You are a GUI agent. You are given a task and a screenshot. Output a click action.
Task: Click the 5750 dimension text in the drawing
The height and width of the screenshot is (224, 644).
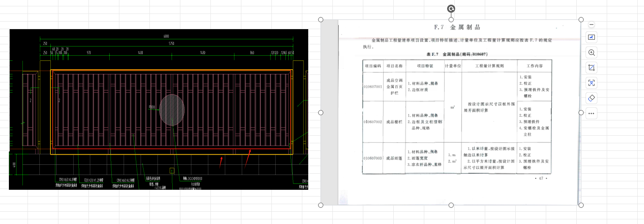click(x=171, y=44)
